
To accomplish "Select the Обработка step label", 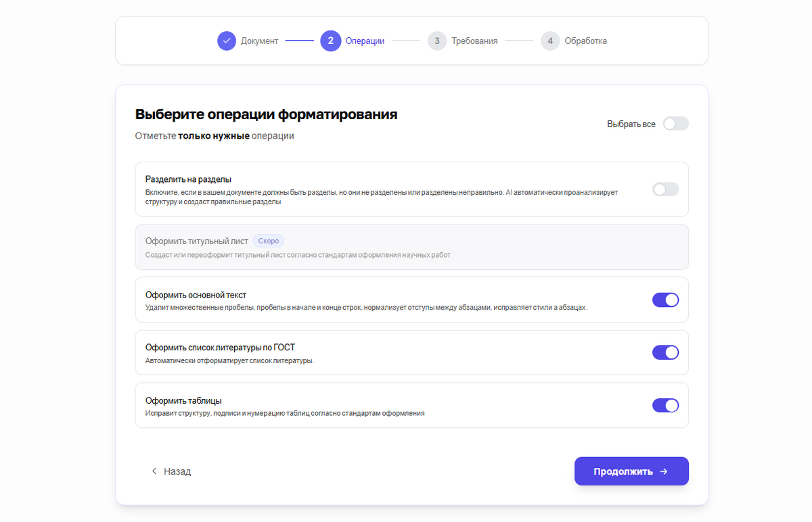I will pos(587,41).
